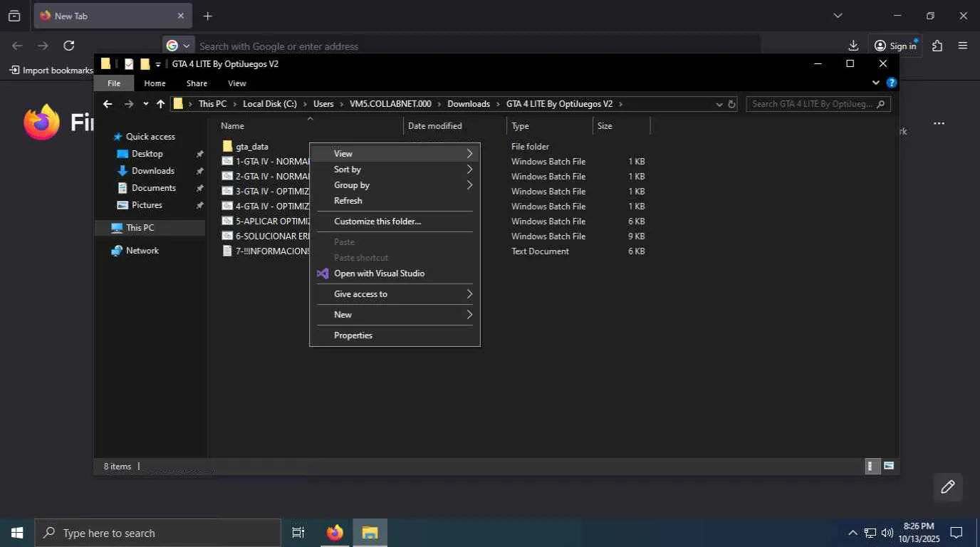Screen dimensions: 980x547
Task: Click the pin icon beside Pictures
Action: click(199, 205)
